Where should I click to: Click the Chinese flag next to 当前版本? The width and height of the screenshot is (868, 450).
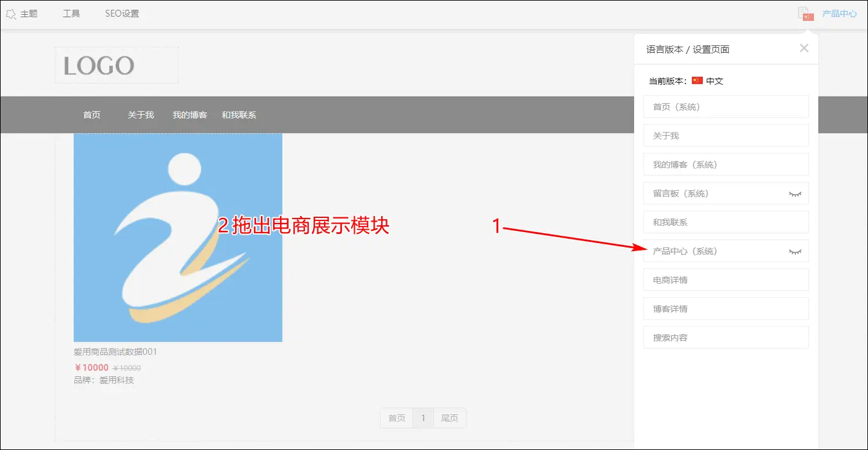point(697,80)
